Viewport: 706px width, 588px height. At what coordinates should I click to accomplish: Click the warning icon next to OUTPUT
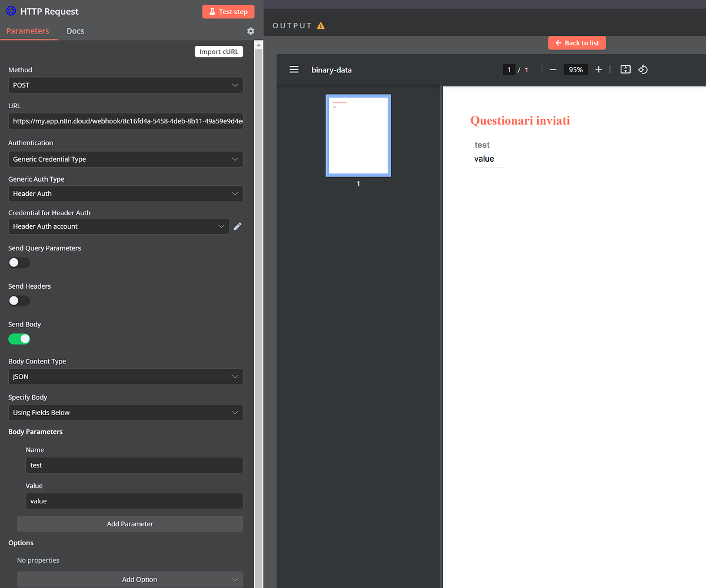tap(321, 25)
